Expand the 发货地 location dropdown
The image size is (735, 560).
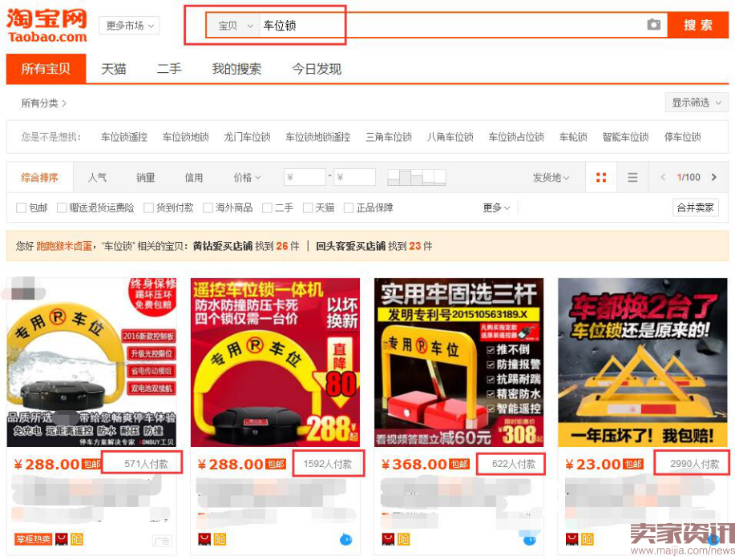(x=551, y=177)
